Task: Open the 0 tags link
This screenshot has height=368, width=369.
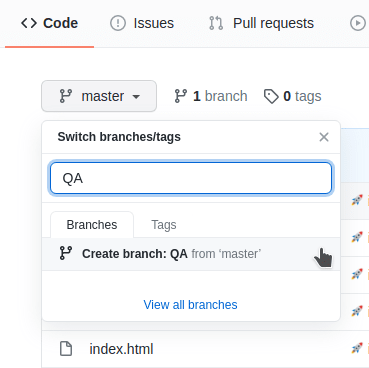Action: tap(292, 96)
